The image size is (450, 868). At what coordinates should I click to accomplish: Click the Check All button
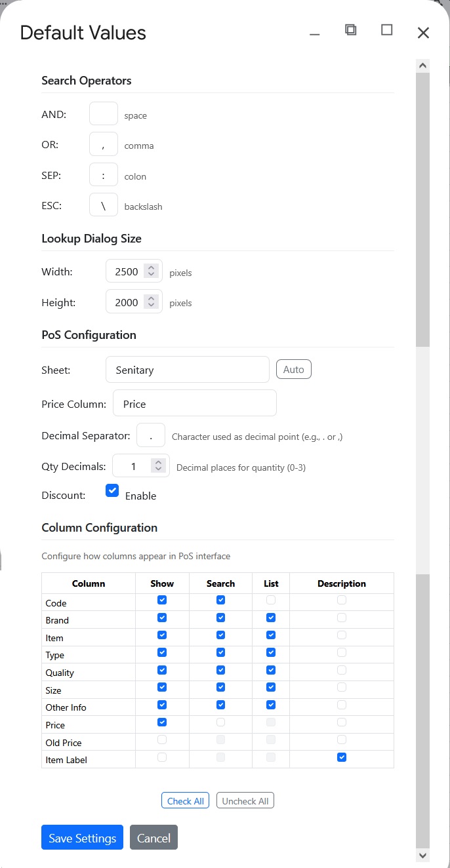pos(186,800)
